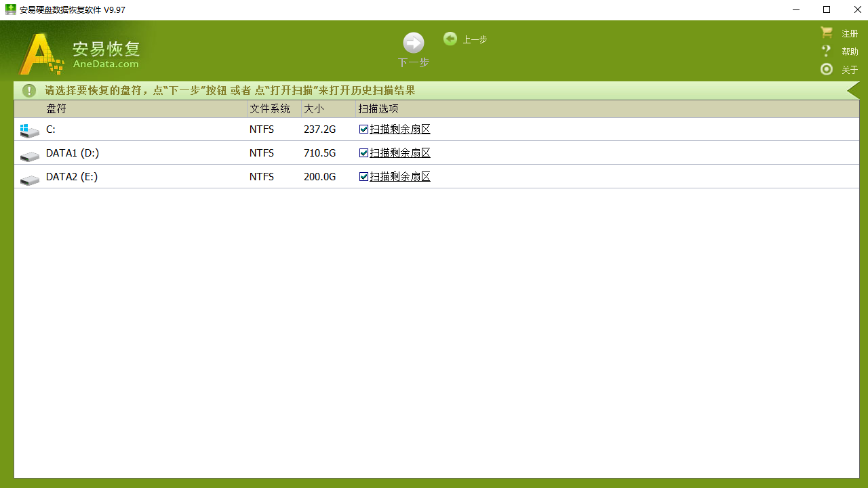The image size is (868, 488).
Task: Click the 文件系统 column header
Action: (269, 109)
